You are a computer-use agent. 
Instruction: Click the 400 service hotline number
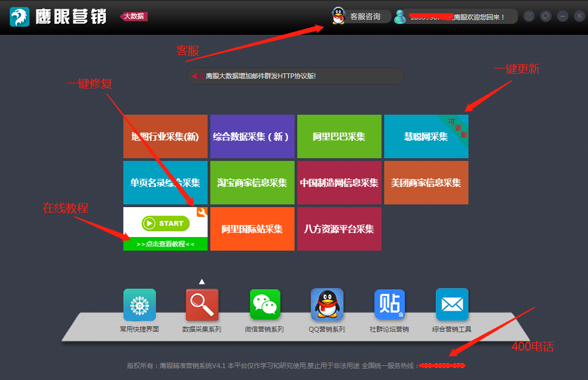click(x=442, y=365)
